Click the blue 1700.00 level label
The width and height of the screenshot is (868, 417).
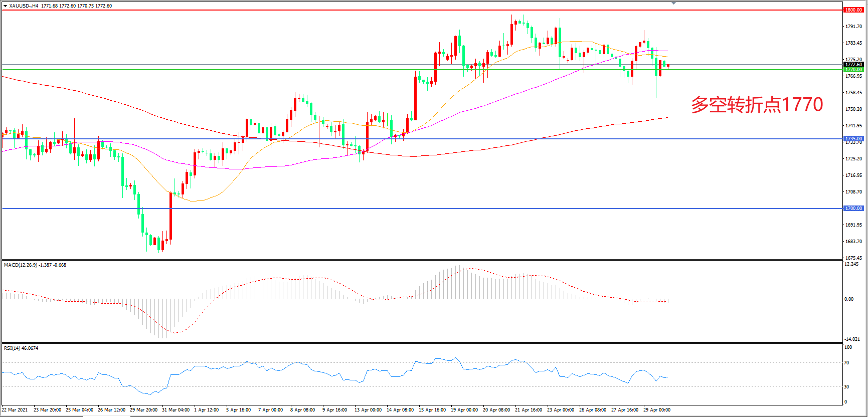(853, 209)
